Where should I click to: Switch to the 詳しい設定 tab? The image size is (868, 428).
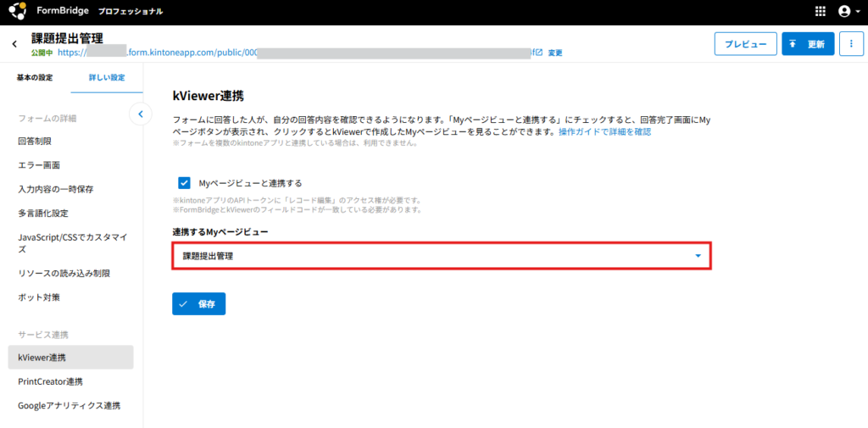coord(107,78)
